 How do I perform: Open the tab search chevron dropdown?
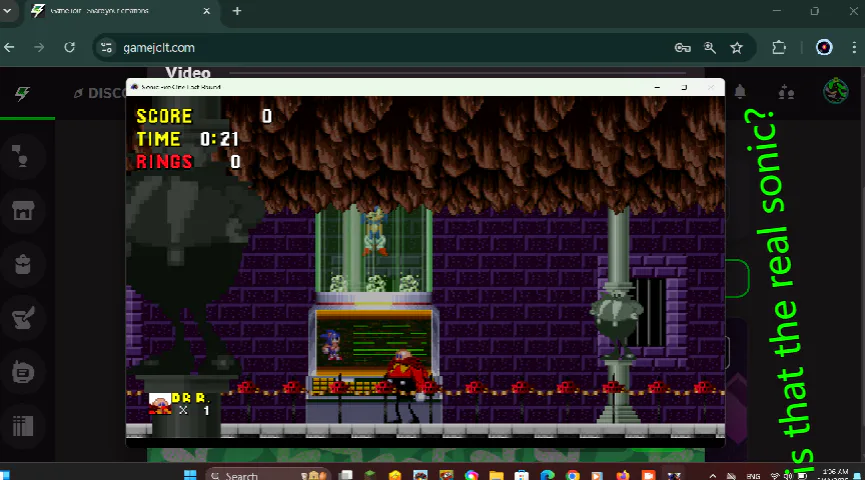pos(7,10)
